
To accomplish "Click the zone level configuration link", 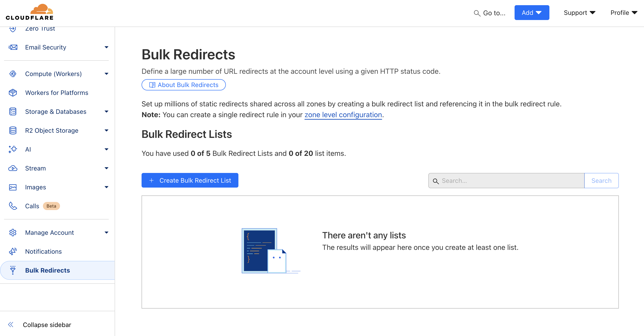I will [x=343, y=114].
